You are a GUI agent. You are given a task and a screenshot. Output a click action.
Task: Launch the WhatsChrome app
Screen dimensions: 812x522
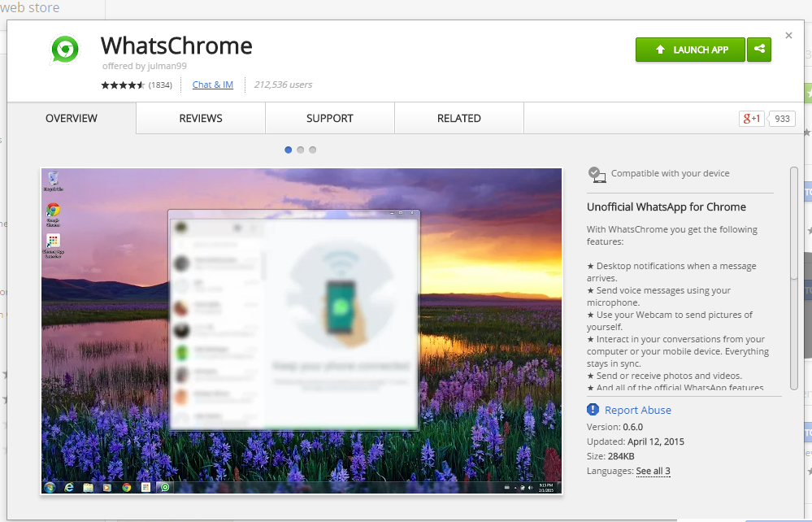click(x=690, y=50)
